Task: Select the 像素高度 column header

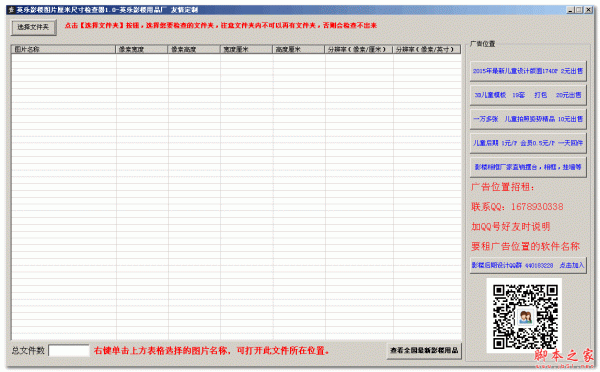Action: pyautogui.click(x=194, y=49)
